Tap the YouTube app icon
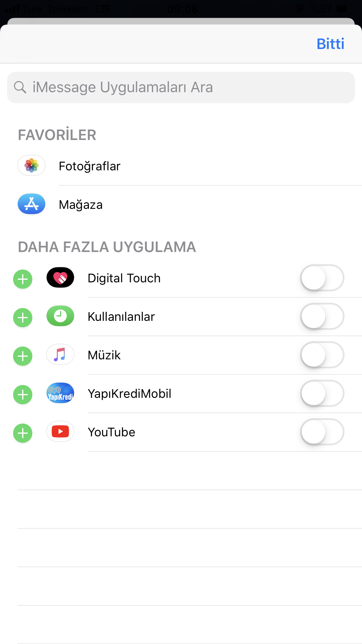Viewport: 362px width, 644px height. tap(60, 431)
